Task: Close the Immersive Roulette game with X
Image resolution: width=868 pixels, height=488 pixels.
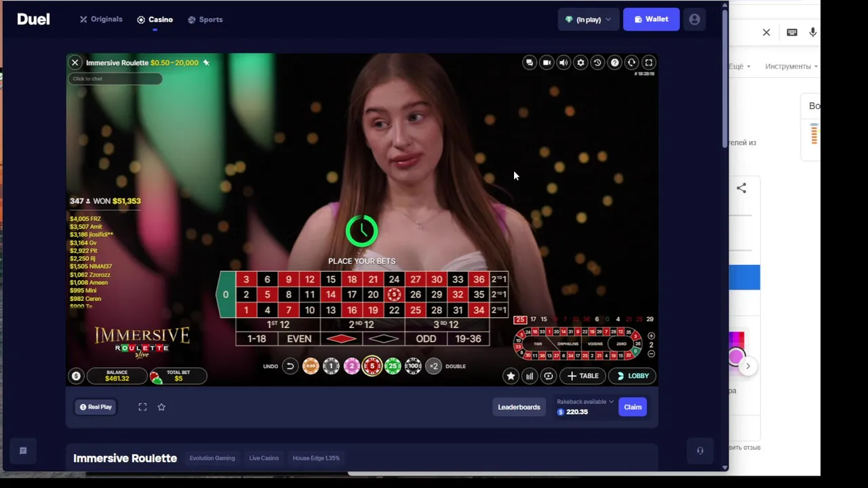Action: click(x=75, y=62)
